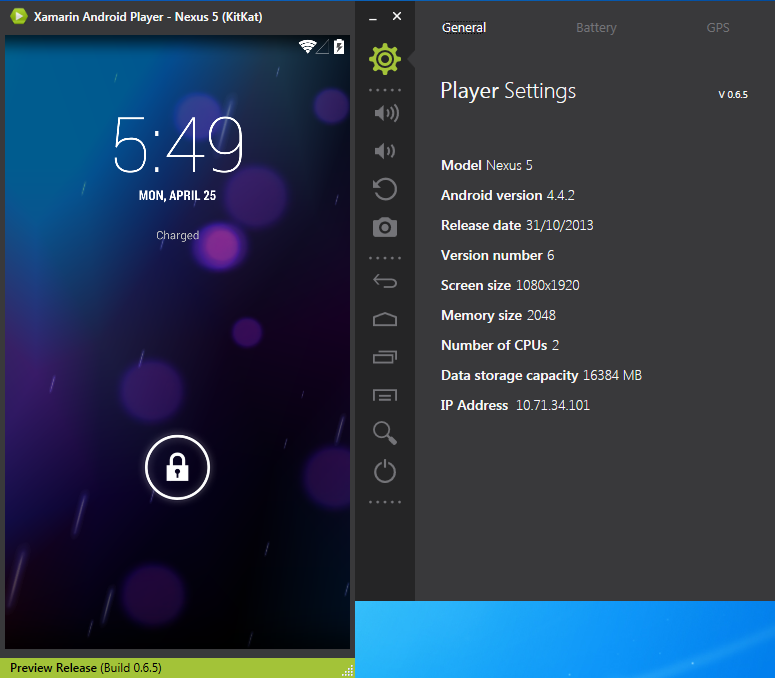Image resolution: width=775 pixels, height=678 pixels.
Task: Rotate the device with the rotate icon
Action: [385, 189]
